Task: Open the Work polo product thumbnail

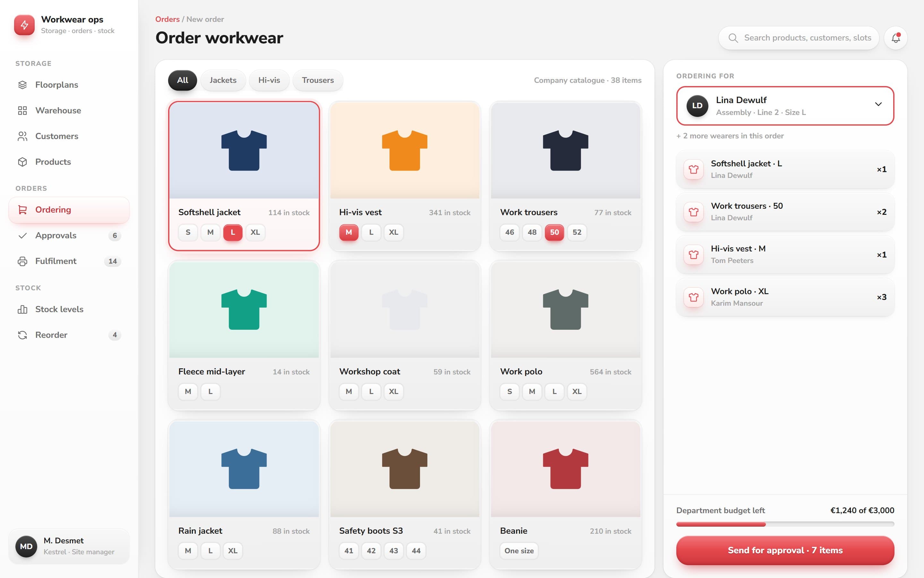Action: tap(566, 310)
